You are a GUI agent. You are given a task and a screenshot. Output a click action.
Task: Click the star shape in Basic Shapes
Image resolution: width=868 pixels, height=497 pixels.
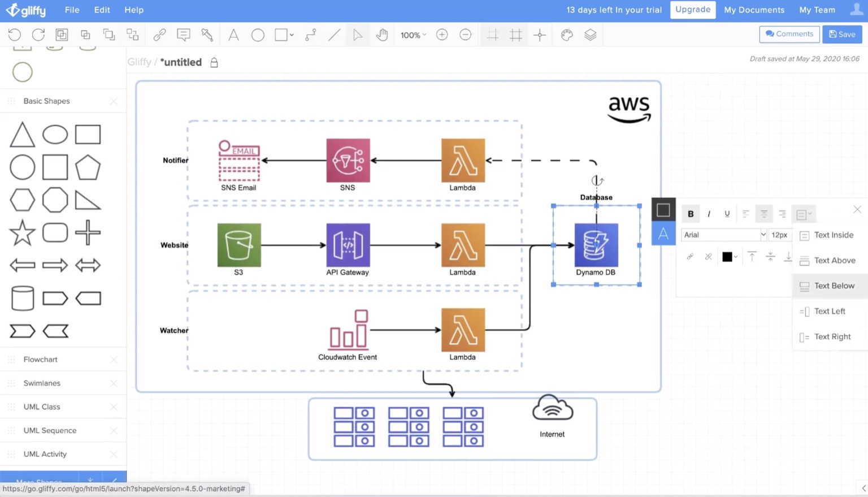pyautogui.click(x=22, y=233)
